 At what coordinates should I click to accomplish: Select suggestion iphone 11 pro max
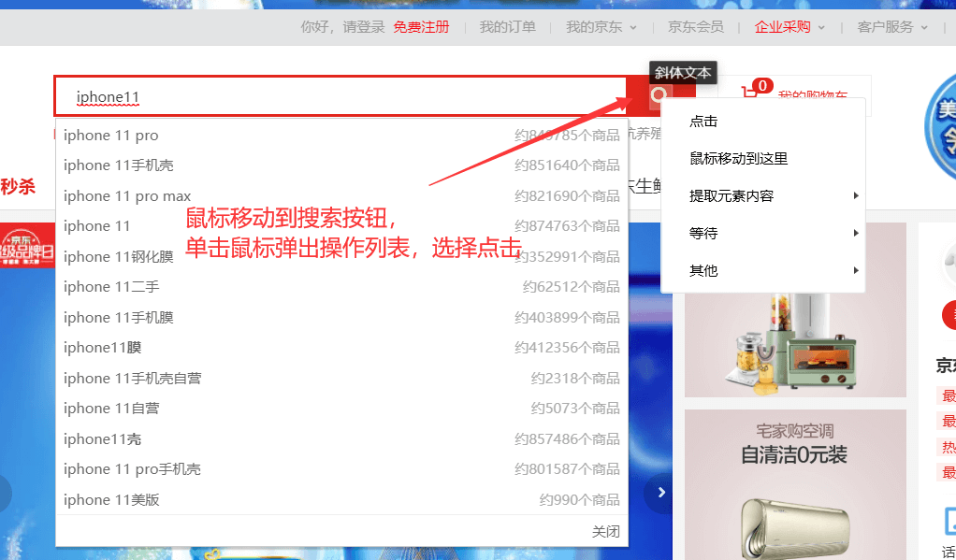(x=341, y=196)
